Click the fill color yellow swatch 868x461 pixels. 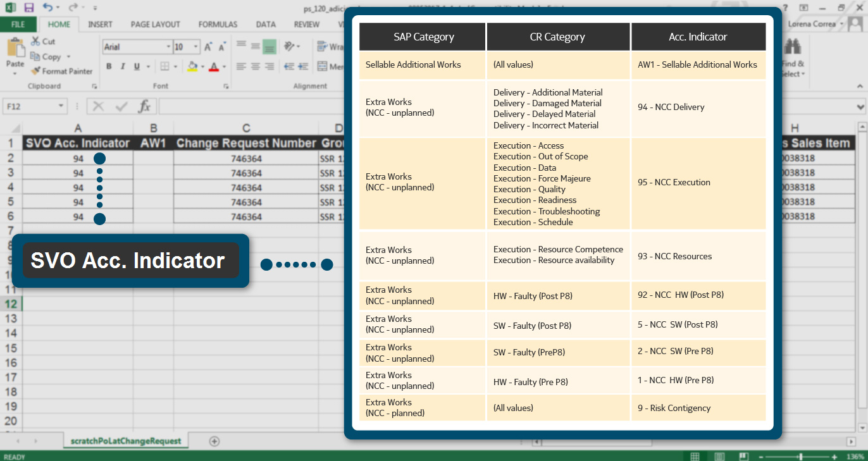point(193,66)
